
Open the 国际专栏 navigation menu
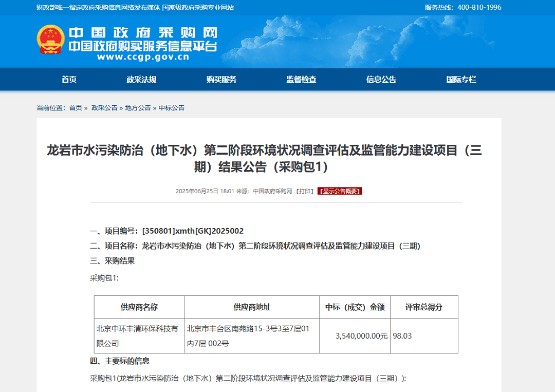pyautogui.click(x=461, y=80)
